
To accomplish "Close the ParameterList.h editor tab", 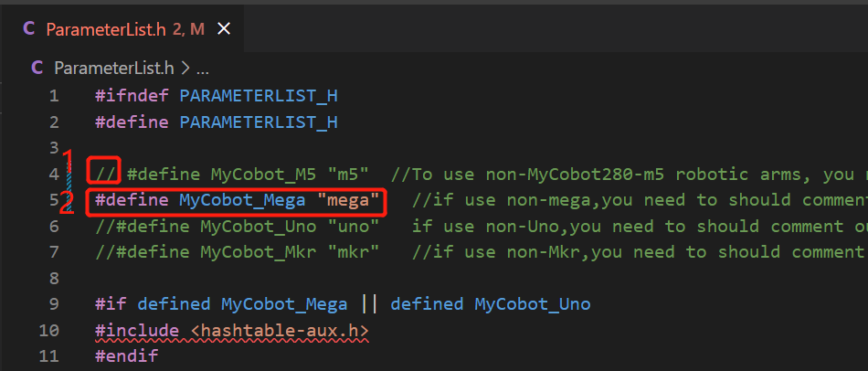I will (224, 29).
